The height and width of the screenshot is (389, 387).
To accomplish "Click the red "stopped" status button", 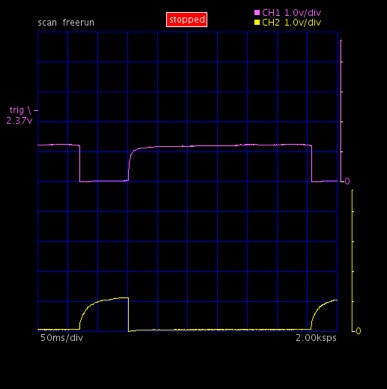I will [x=187, y=20].
